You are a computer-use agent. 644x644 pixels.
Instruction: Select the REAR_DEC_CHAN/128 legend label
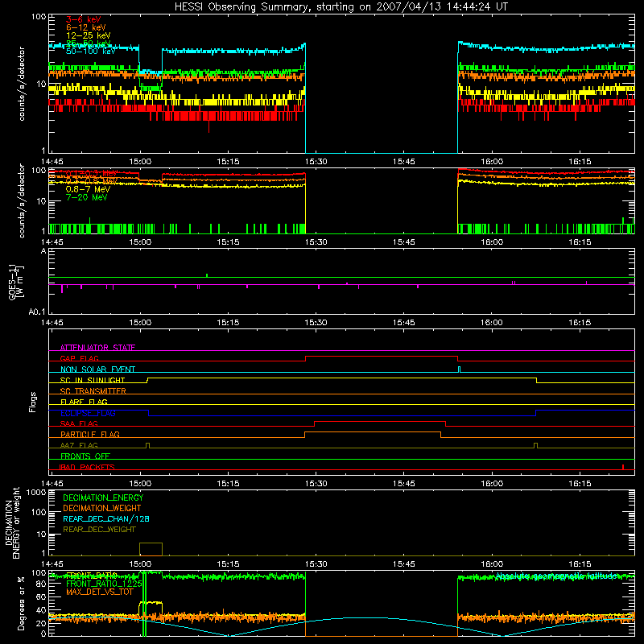(x=106, y=518)
